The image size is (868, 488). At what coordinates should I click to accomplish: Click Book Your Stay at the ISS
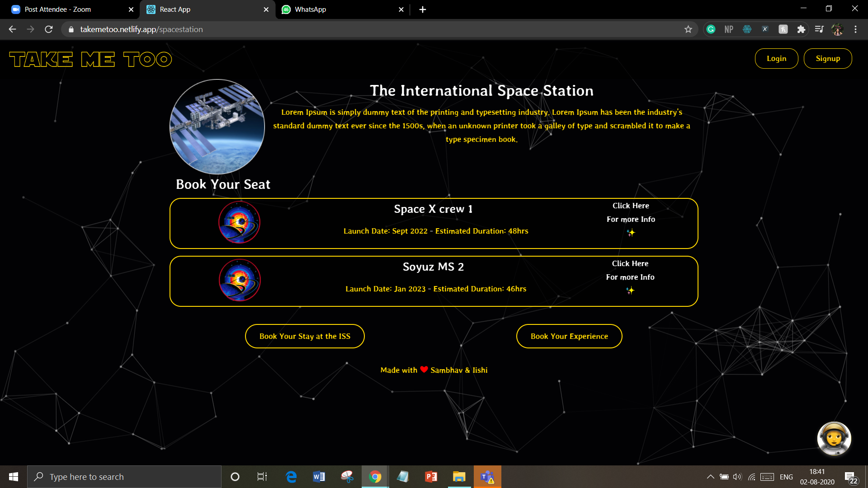click(x=305, y=336)
